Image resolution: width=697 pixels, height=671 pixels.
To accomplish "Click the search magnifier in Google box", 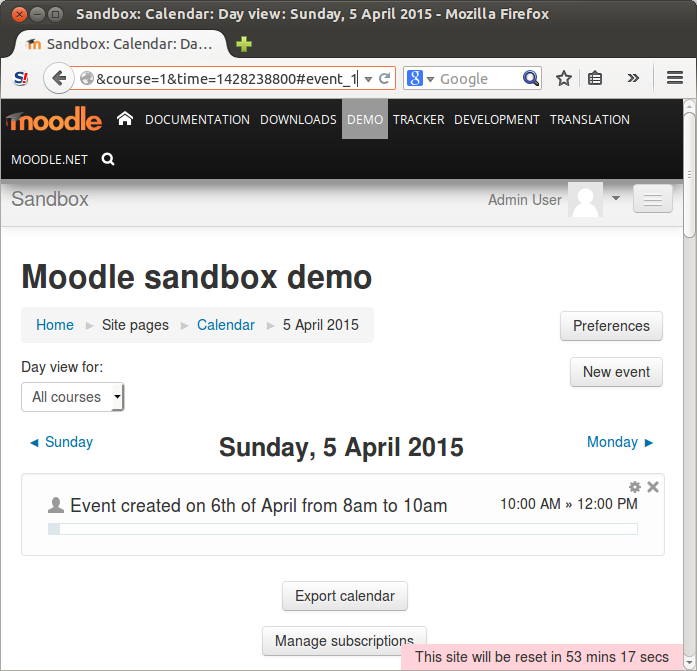I will [531, 79].
